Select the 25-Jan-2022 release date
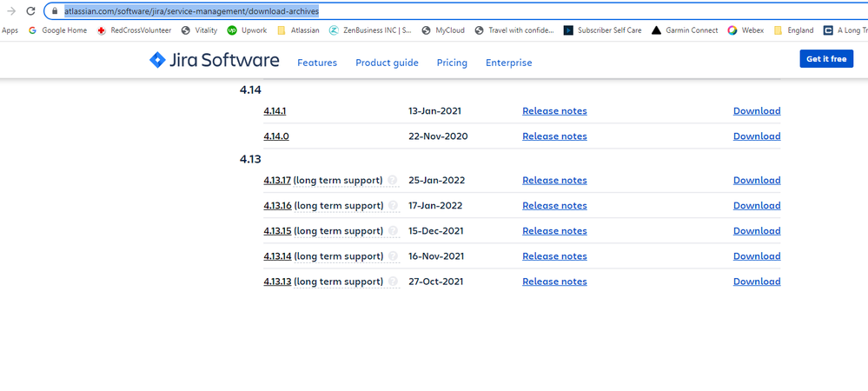868x391 pixels. 436,180
